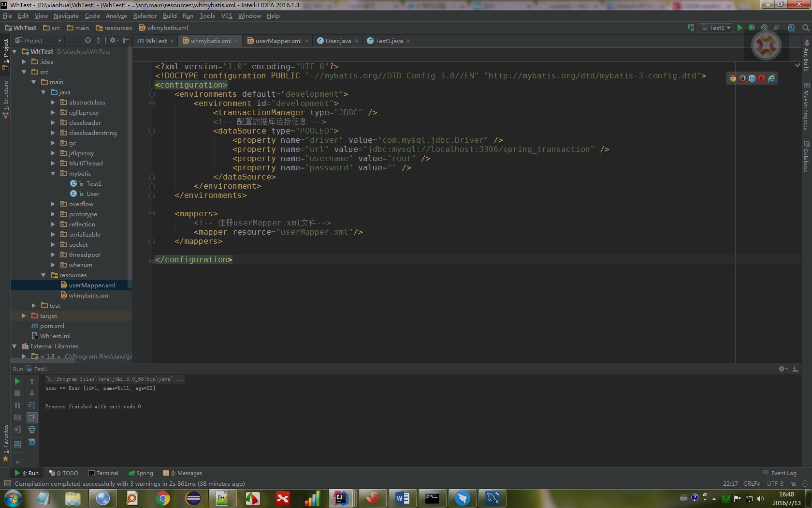Image resolution: width=812 pixels, height=508 pixels.
Task: Open Chrome from the Windows taskbar
Action: coord(163,498)
